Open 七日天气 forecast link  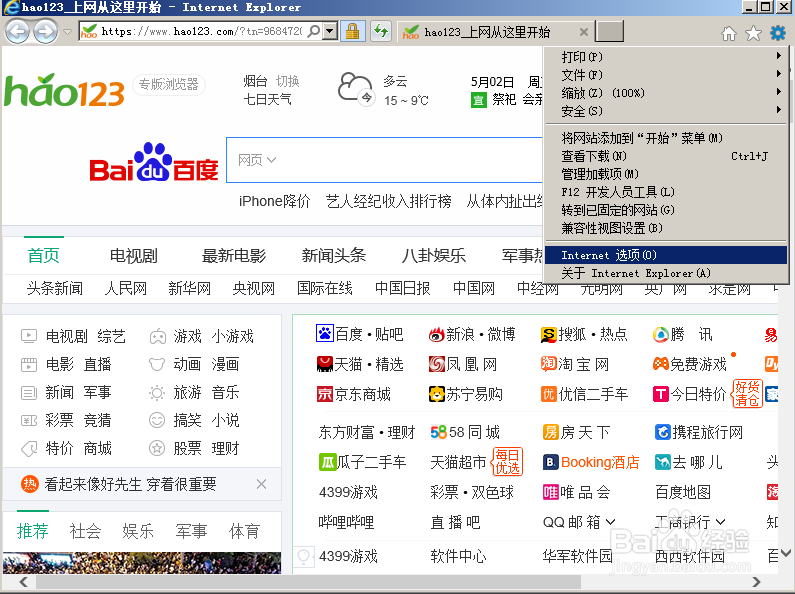(x=267, y=99)
